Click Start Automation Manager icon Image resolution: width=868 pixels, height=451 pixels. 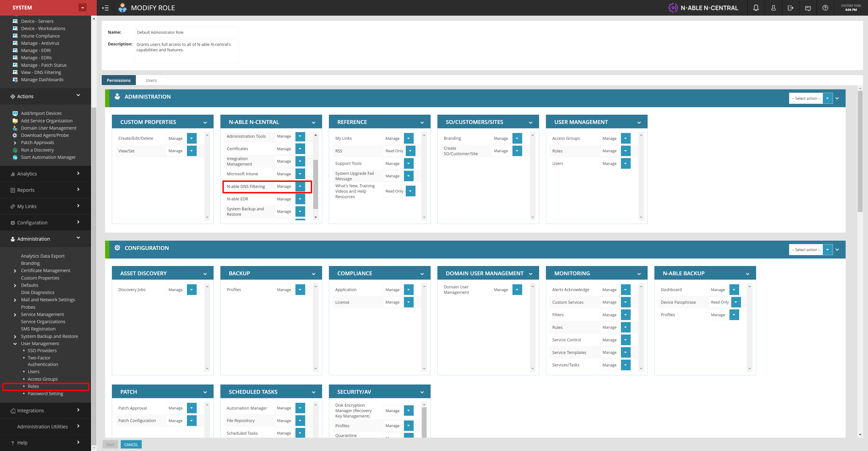coord(15,157)
